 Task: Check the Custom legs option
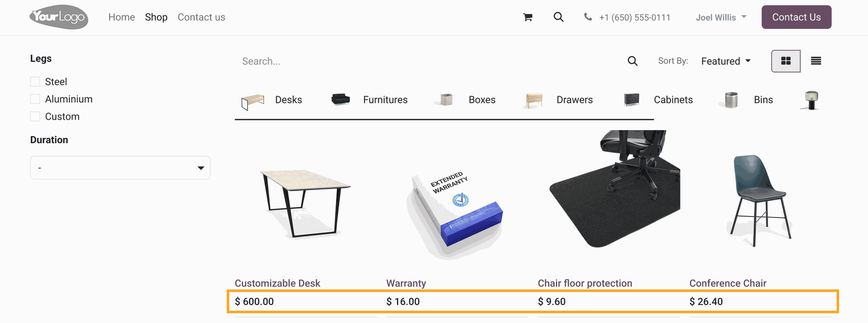35,117
